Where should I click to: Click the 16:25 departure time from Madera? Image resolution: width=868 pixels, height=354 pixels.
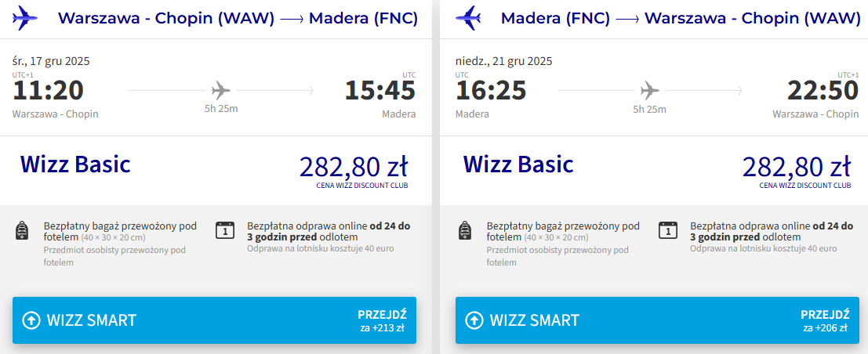pyautogui.click(x=491, y=91)
